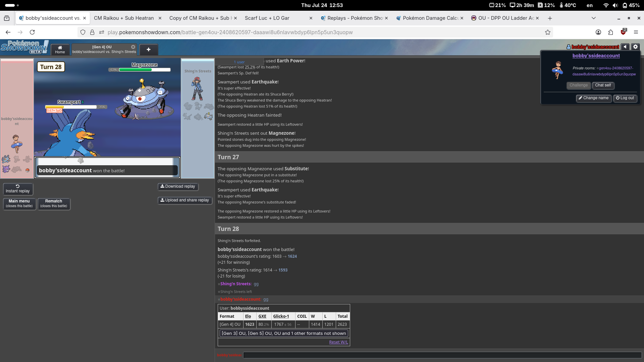The image size is (644, 362).
Task: Mute Showdown sound with the speaker icon
Action: [625, 47]
